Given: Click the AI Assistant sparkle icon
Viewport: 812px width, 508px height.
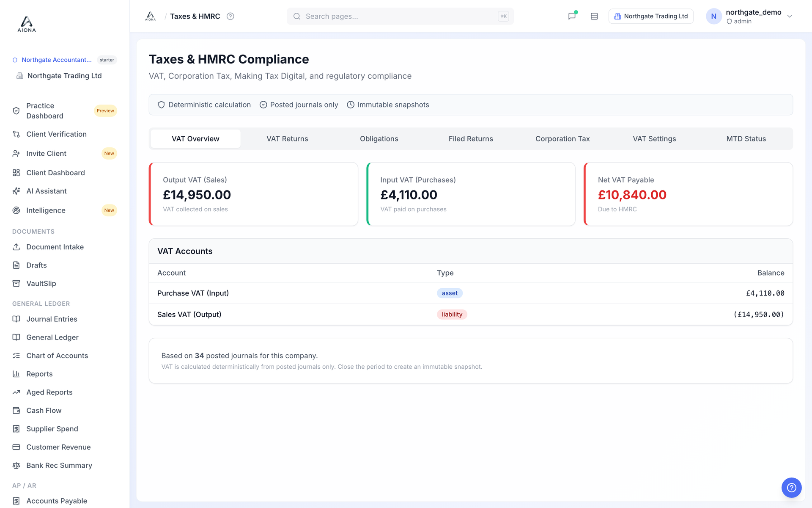Looking at the screenshot, I should 16,191.
